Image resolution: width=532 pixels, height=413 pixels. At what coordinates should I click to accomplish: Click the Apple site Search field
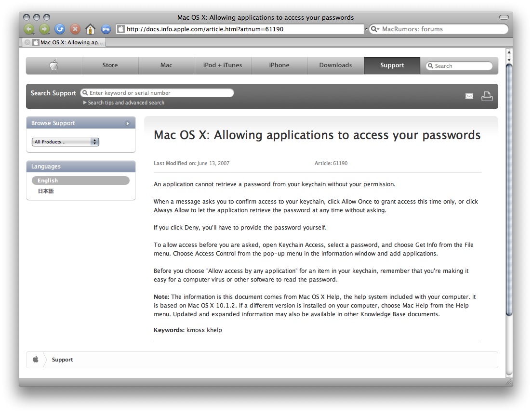click(459, 66)
